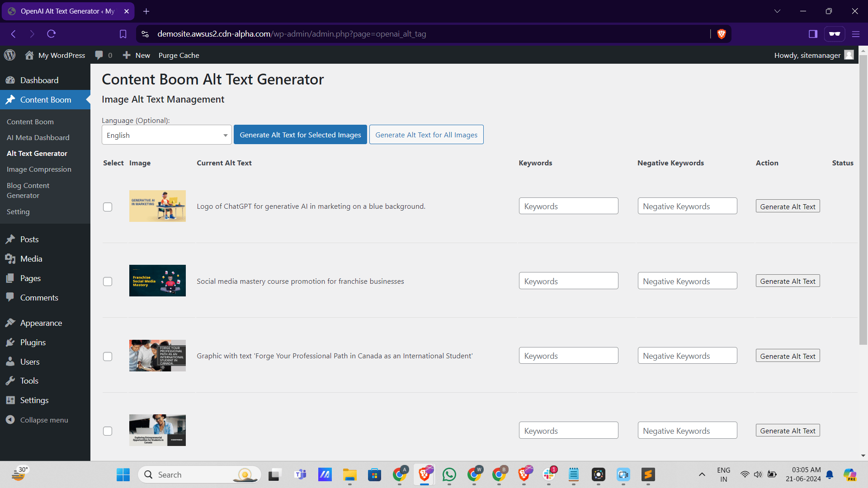Tick the checkbox for the Canada graphic image

(108, 357)
